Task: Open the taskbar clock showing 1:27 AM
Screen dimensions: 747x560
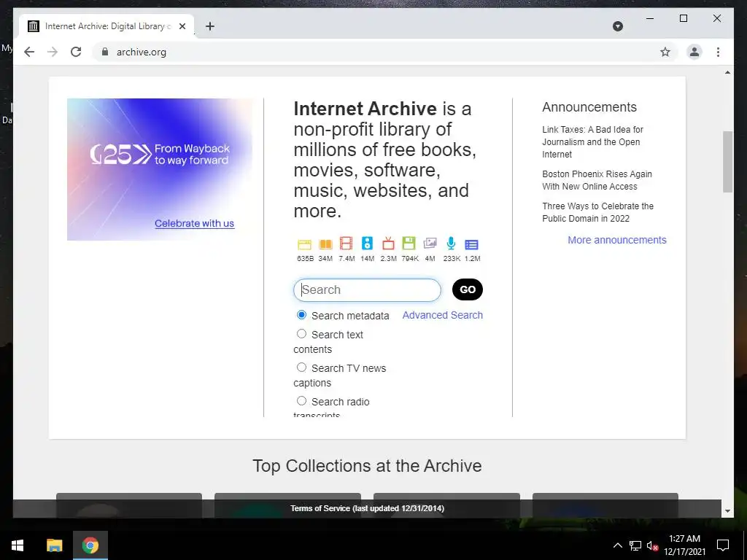Action: point(684,545)
